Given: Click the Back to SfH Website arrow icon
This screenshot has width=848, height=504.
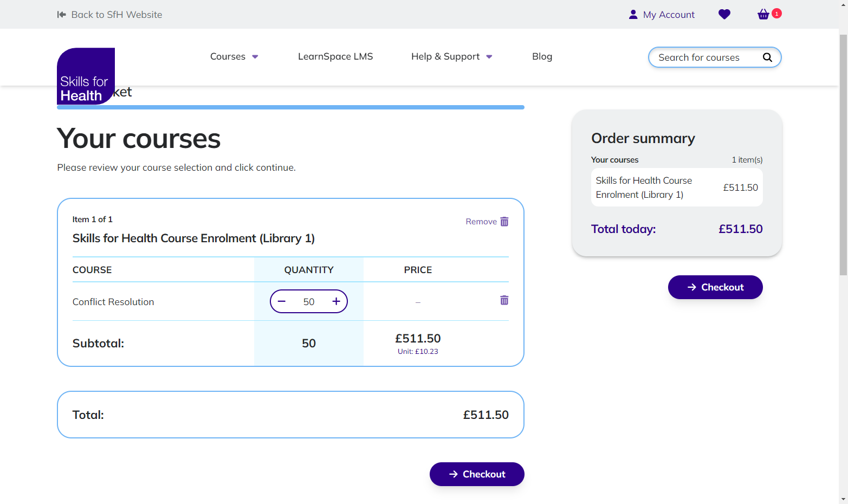Looking at the screenshot, I should pyautogui.click(x=61, y=15).
